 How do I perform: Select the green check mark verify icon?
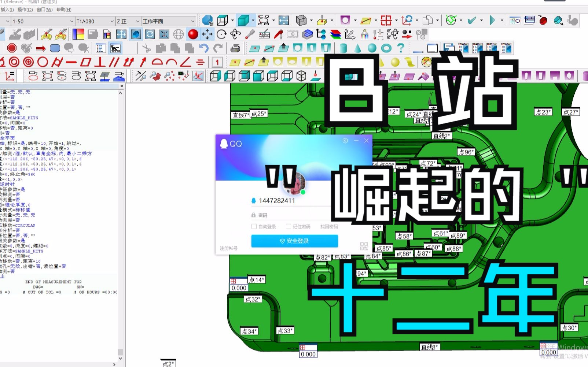(x=472, y=20)
